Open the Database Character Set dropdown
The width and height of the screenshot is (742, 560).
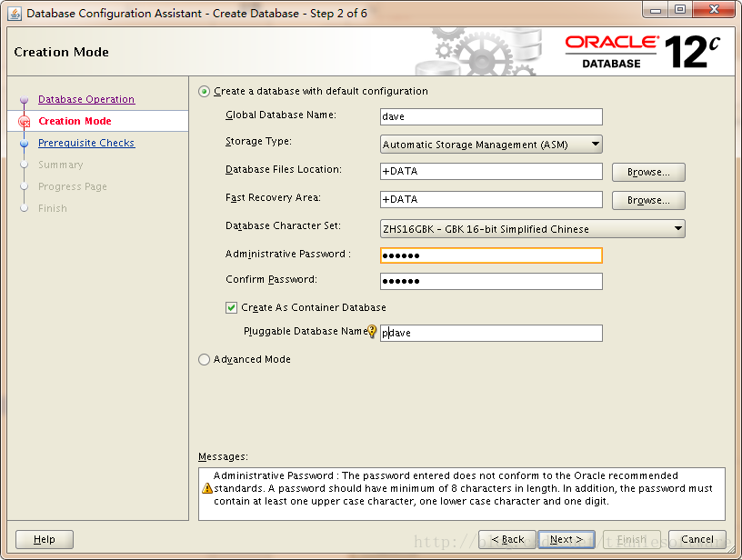pos(532,229)
